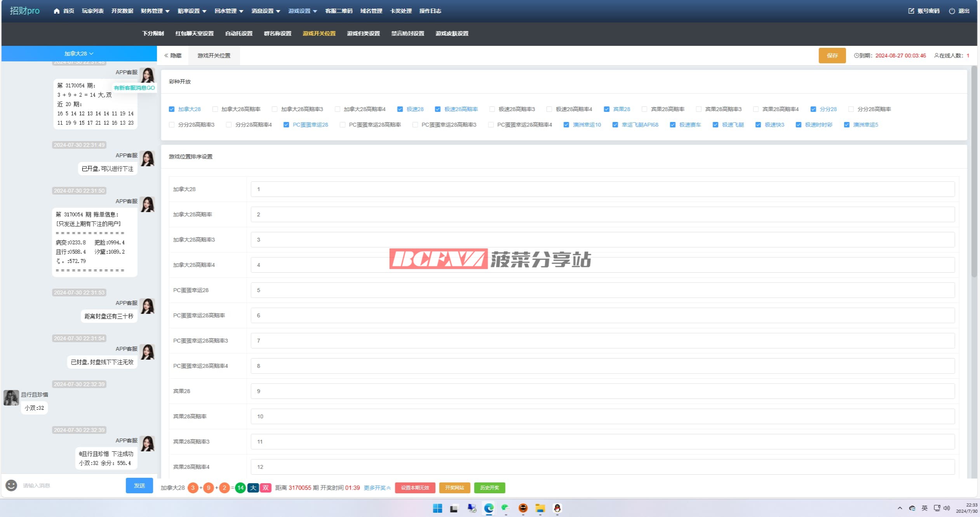Image resolution: width=980 pixels, height=517 pixels.
Task: Open the 操作日志 menu item
Action: tap(430, 11)
